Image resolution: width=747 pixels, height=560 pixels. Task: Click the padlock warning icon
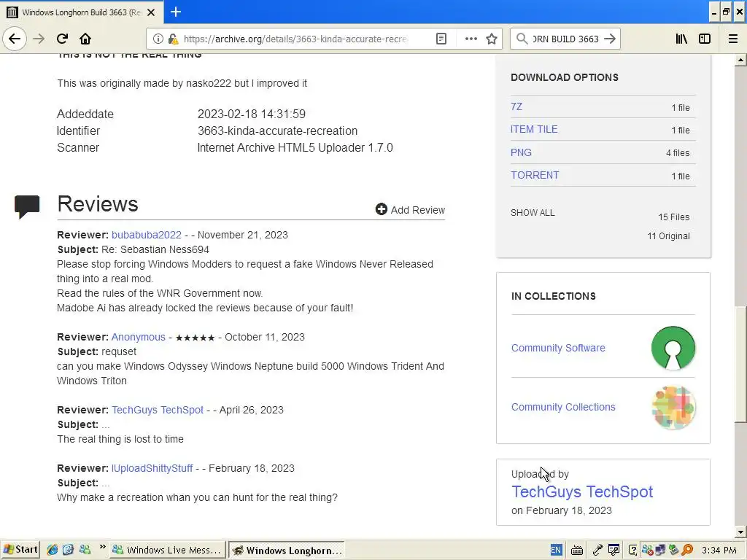click(x=174, y=39)
